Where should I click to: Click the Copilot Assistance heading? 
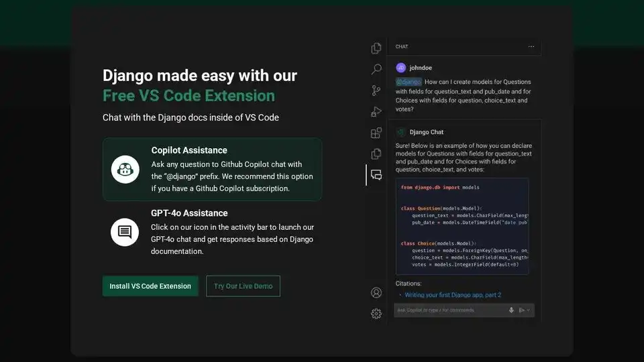tap(189, 150)
